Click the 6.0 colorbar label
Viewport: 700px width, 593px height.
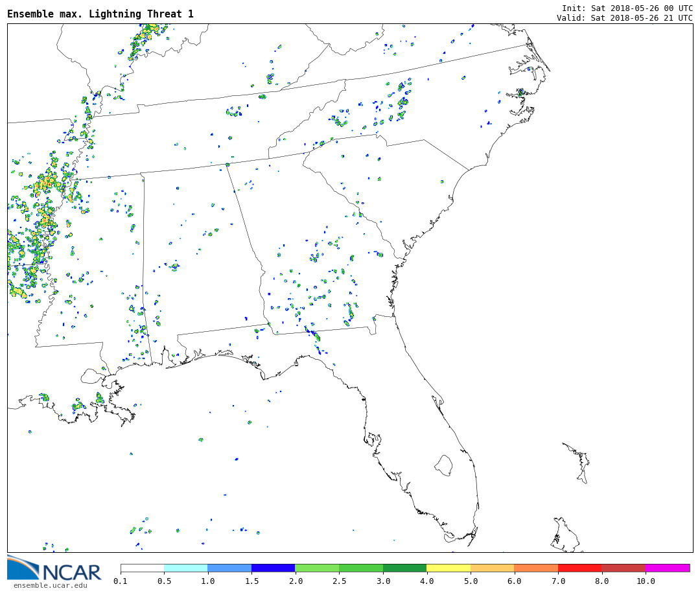(x=514, y=581)
